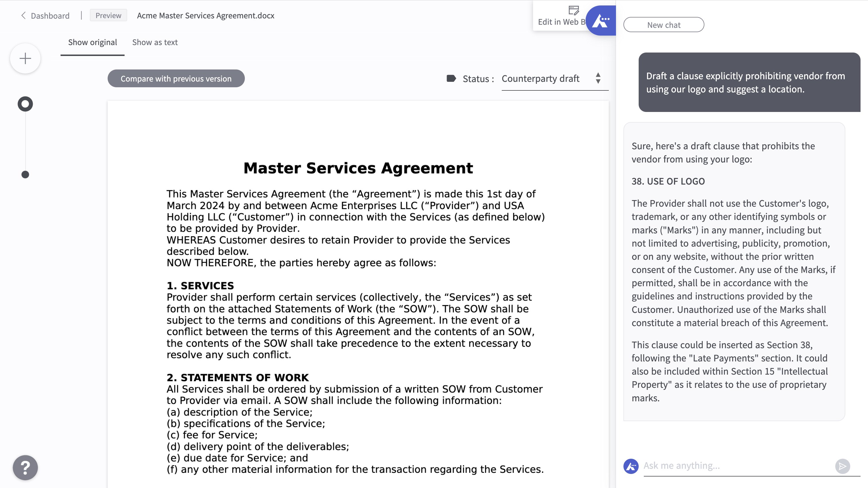Click the Add new item plus icon

tap(25, 58)
